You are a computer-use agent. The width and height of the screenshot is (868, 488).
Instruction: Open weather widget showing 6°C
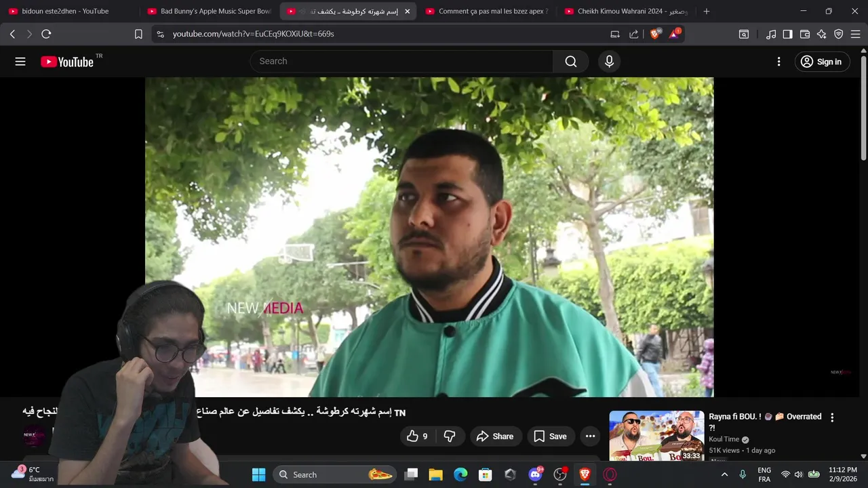click(x=32, y=474)
